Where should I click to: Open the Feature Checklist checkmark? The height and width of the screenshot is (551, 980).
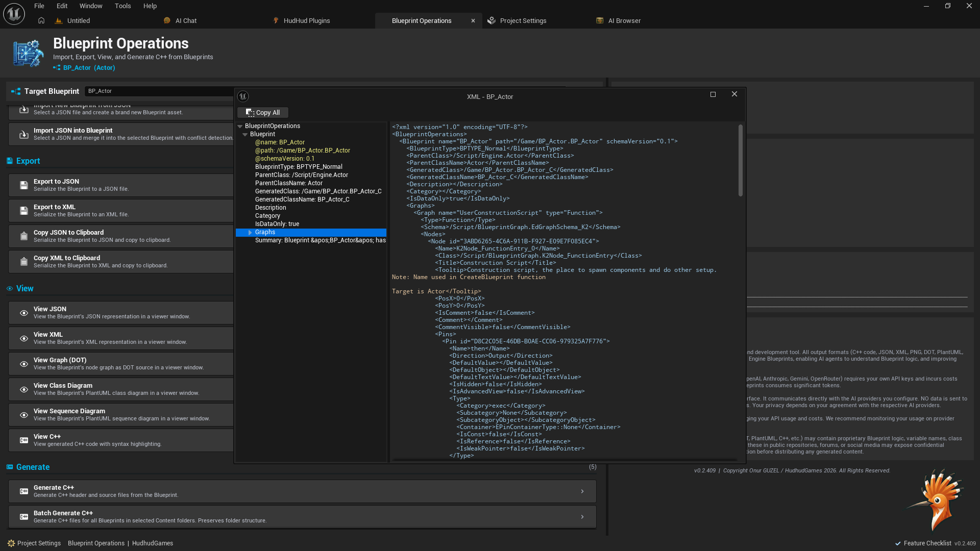point(898,543)
